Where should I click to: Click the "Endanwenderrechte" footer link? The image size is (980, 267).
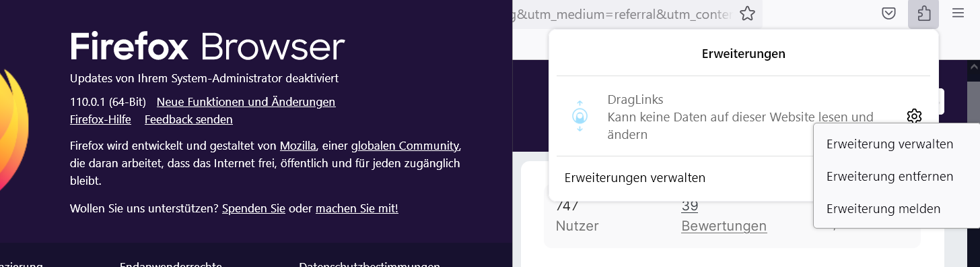click(171, 264)
